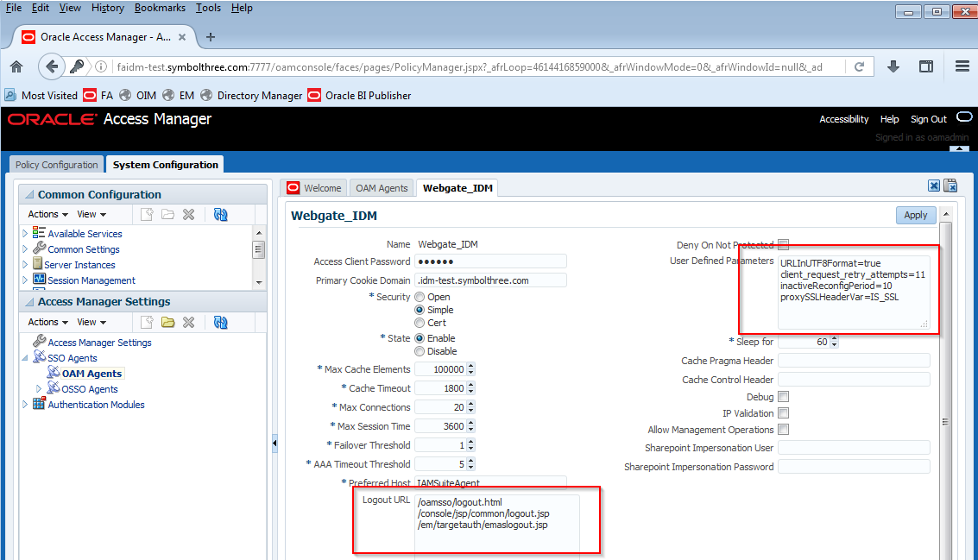Click Create icon in Access Manager Settings toolbar
978x560 pixels.
(147, 322)
